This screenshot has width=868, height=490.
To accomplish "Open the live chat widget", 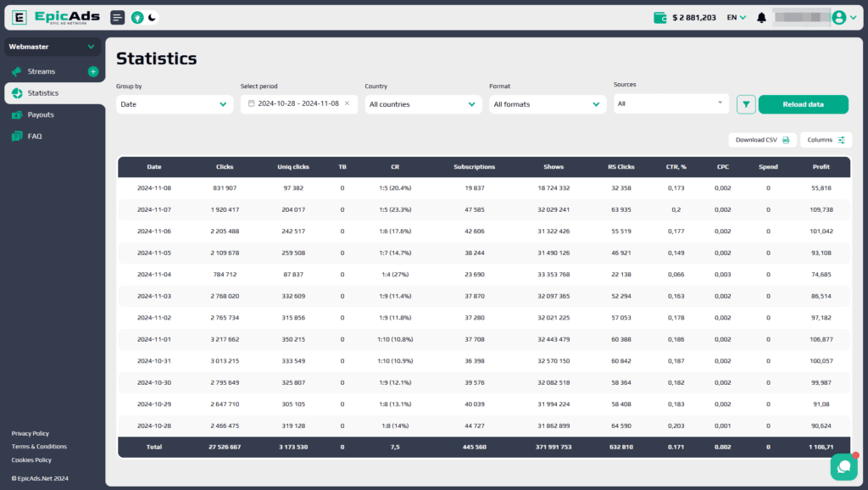I will [x=843, y=467].
